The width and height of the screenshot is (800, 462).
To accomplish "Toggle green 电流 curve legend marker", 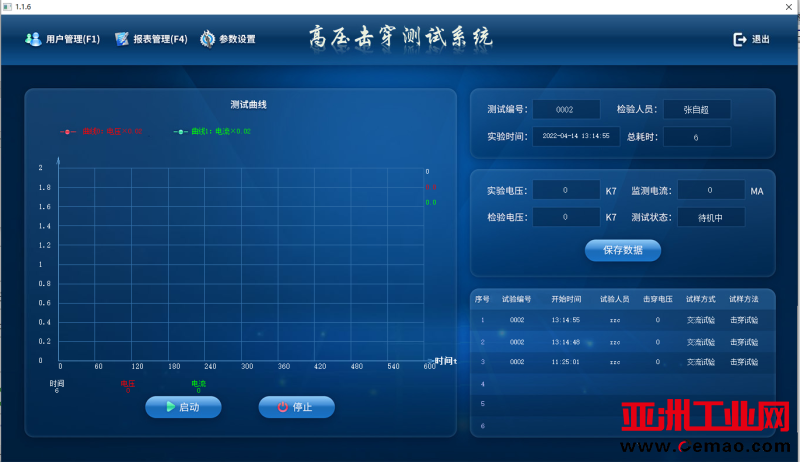I will pos(180,131).
